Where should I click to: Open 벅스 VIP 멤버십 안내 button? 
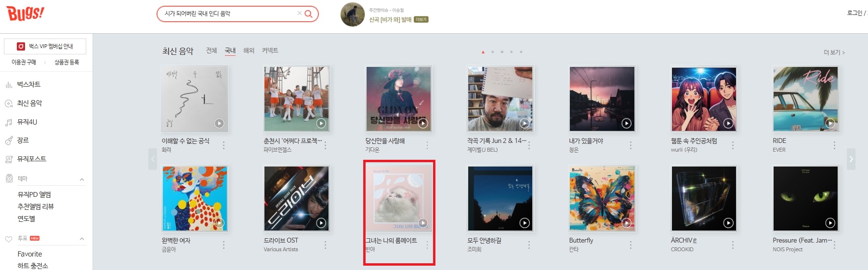[45, 46]
